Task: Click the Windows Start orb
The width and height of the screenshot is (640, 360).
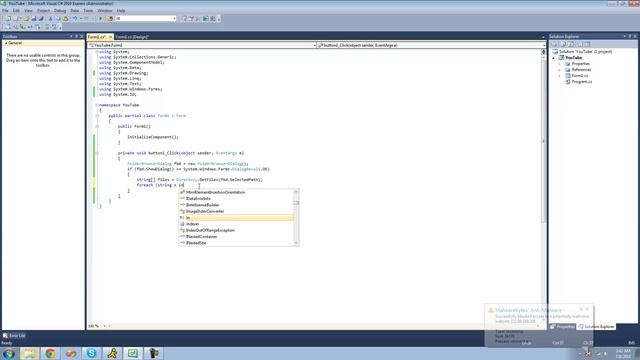Action: pos(9,353)
